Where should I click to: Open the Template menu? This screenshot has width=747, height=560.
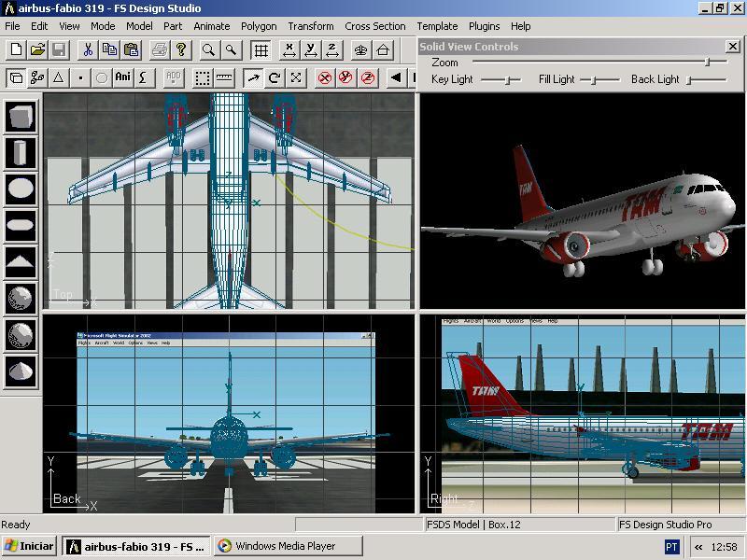tap(437, 26)
